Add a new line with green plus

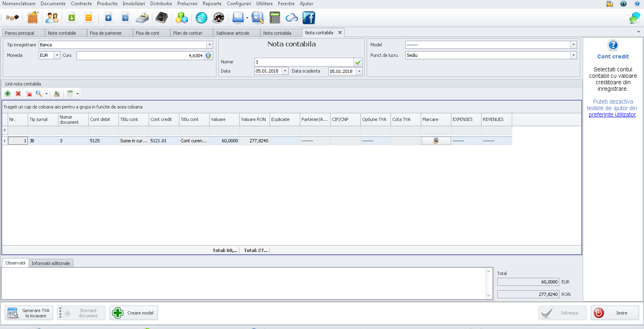pyautogui.click(x=8, y=94)
